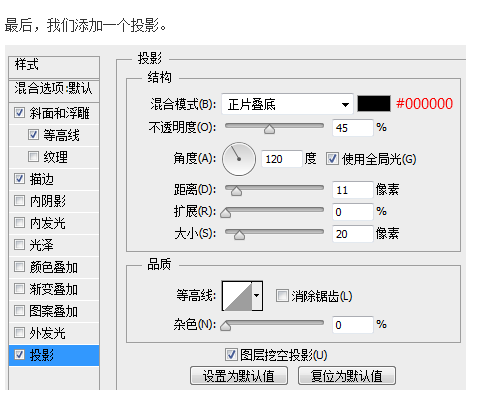Click the 扩展 slider handle
This screenshot has height=402, width=493.
click(226, 213)
